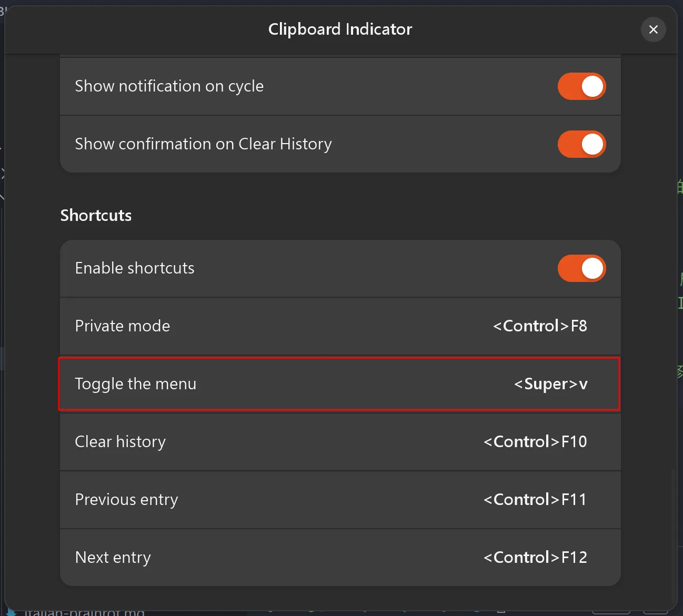The image size is (683, 616).
Task: Change the <Super>v shortcut binding
Action: (x=550, y=384)
